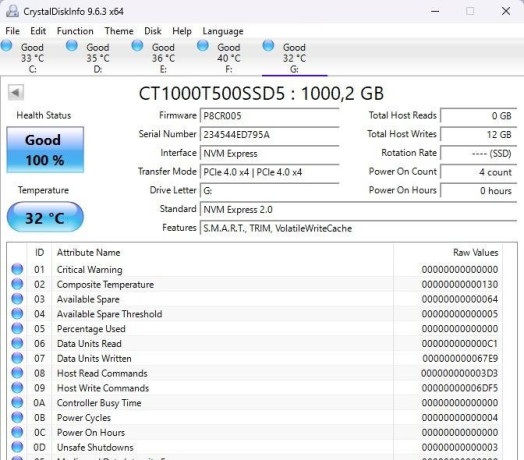
Task: Open the File menu
Action: pos(12,31)
